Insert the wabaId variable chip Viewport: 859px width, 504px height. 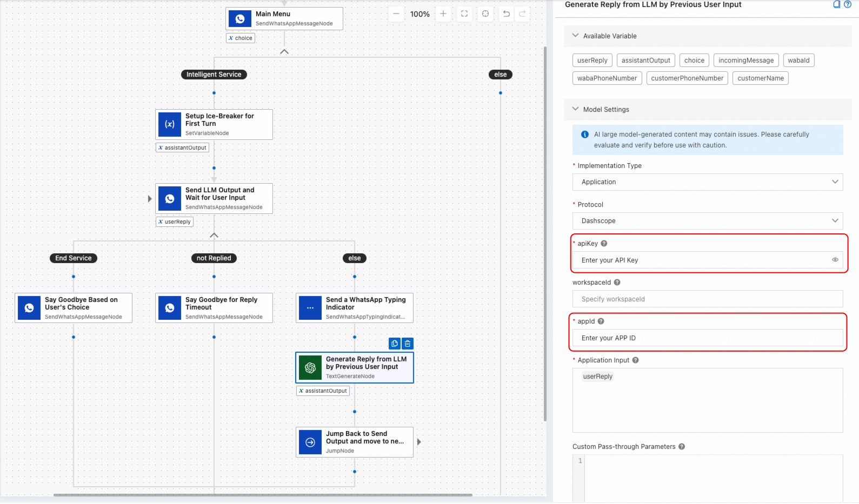(798, 61)
